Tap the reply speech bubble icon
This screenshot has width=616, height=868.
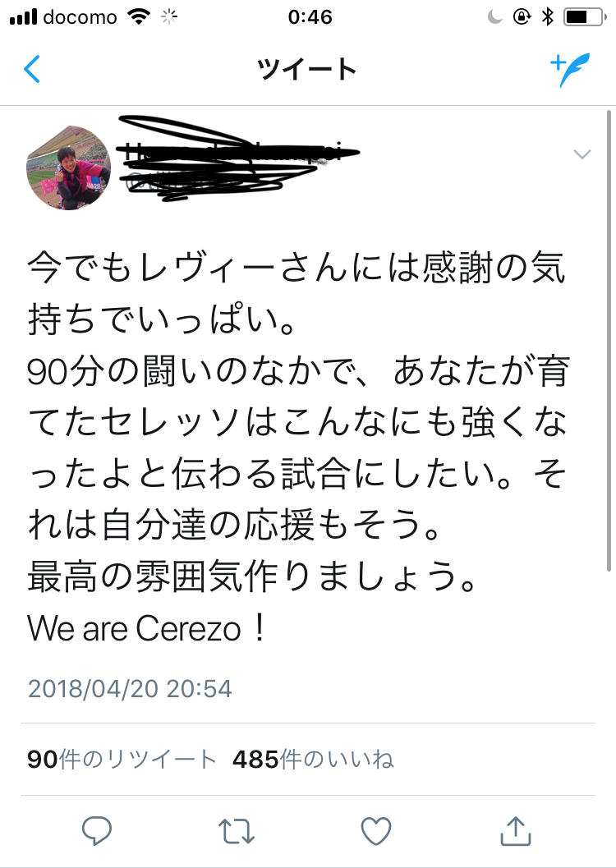click(98, 830)
